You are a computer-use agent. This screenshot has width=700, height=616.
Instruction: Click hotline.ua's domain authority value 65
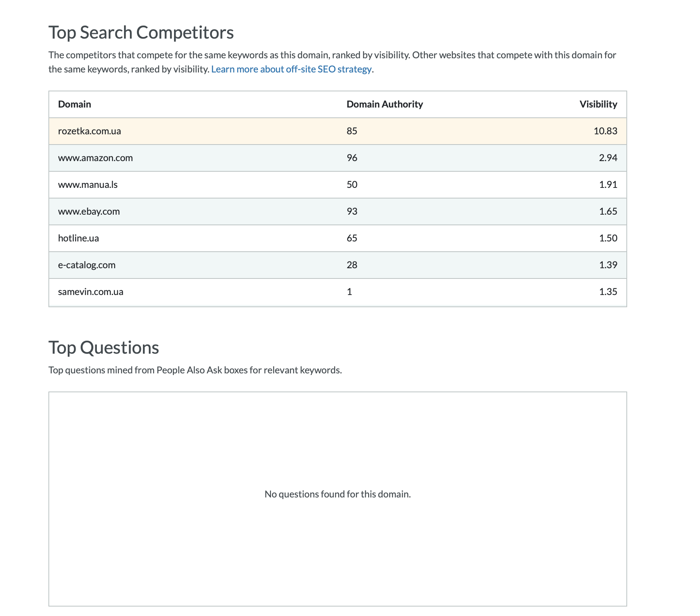[x=352, y=238]
